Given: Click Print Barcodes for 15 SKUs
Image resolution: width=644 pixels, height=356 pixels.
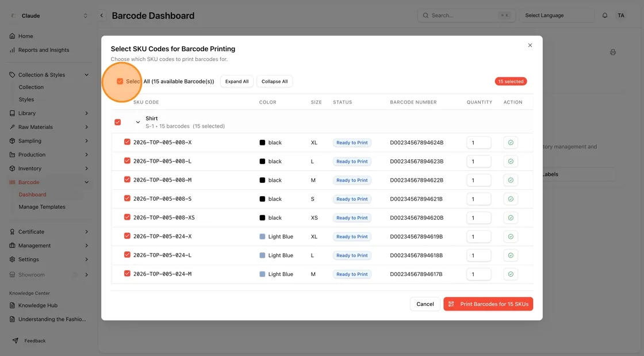Looking at the screenshot, I should [x=488, y=304].
